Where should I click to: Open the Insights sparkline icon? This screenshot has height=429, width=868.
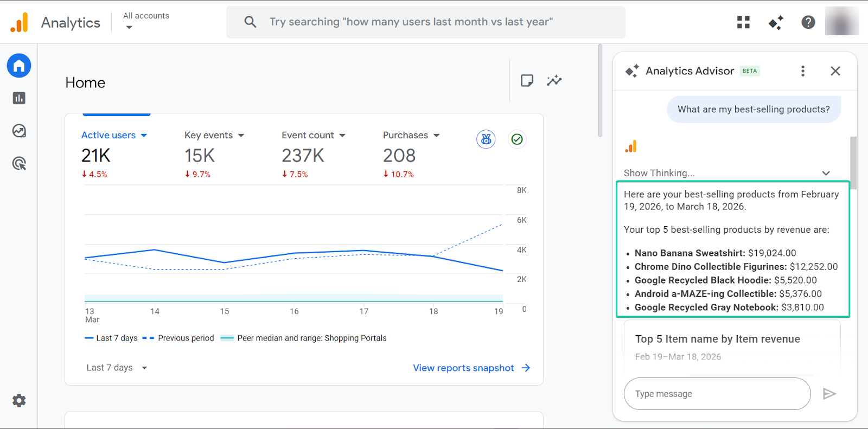[554, 81]
